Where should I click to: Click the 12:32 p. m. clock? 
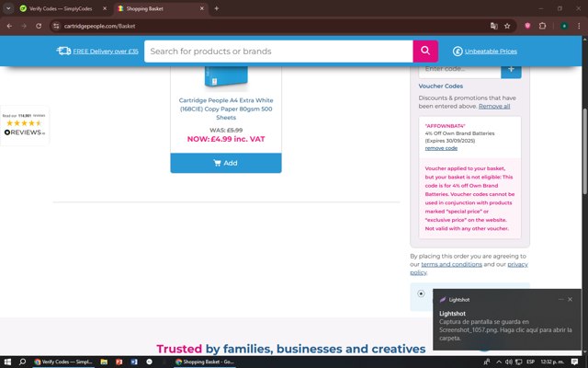pyautogui.click(x=552, y=362)
